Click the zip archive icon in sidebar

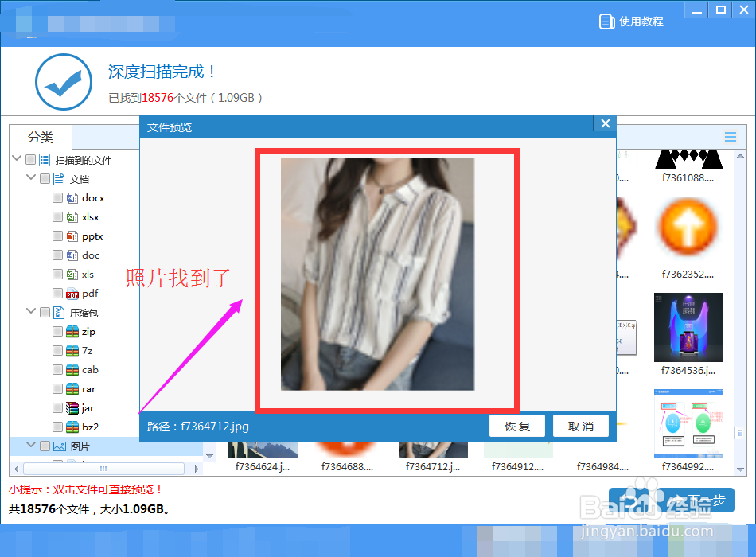(x=71, y=331)
